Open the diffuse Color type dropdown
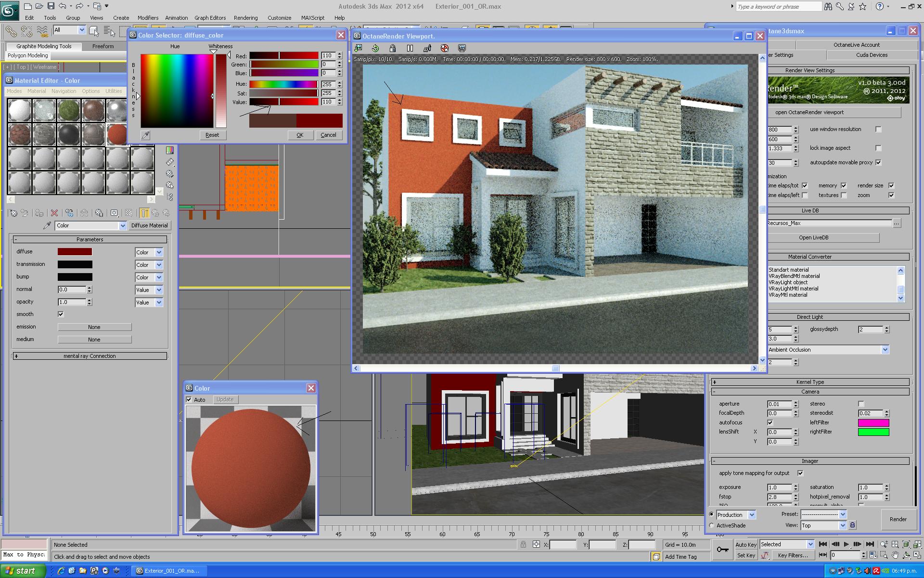This screenshot has width=924, height=578. (x=159, y=252)
